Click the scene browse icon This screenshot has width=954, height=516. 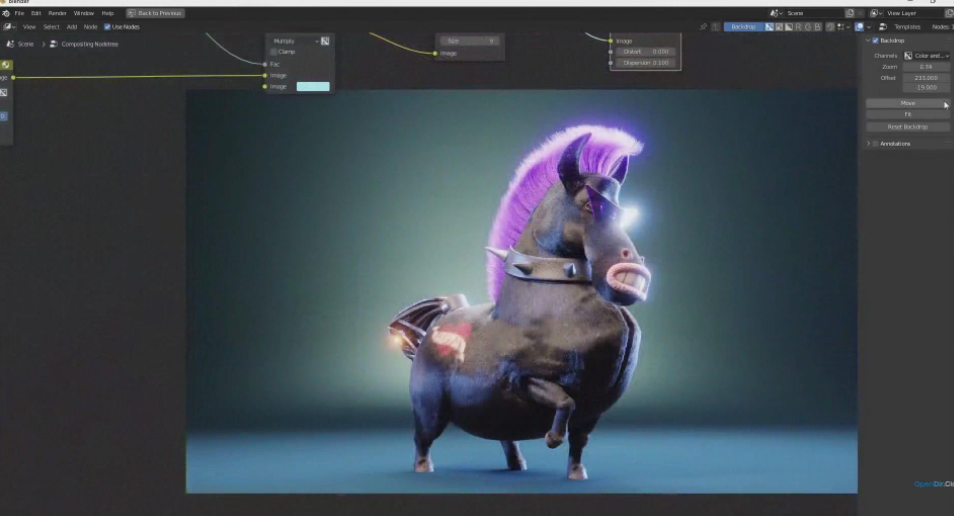pyautogui.click(x=776, y=13)
